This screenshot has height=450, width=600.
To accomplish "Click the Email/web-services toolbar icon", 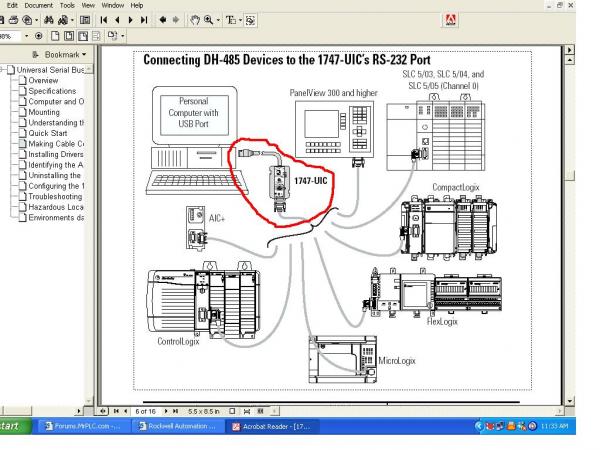I will [27, 20].
